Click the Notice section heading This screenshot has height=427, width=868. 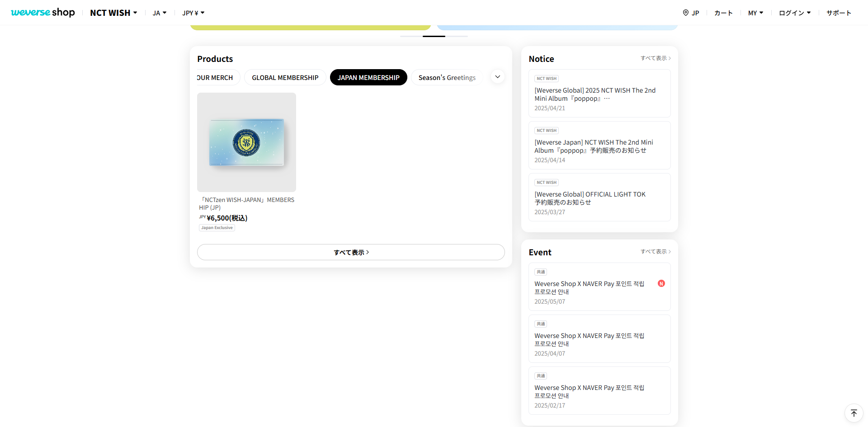click(541, 59)
